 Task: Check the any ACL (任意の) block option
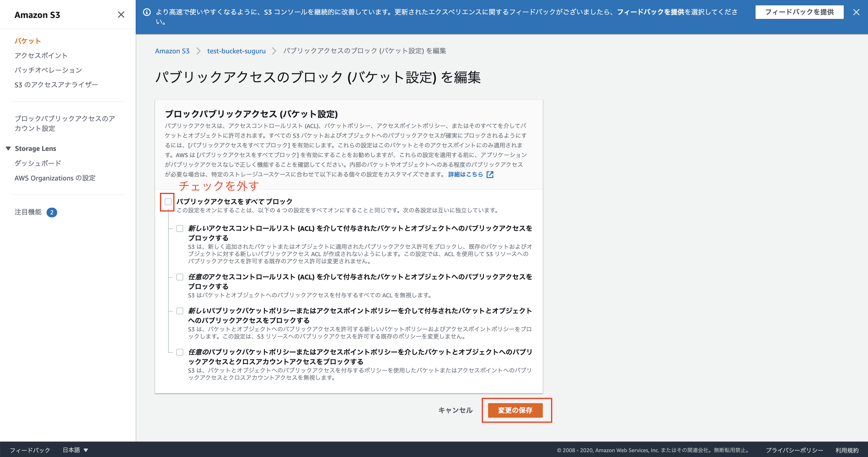(180, 277)
